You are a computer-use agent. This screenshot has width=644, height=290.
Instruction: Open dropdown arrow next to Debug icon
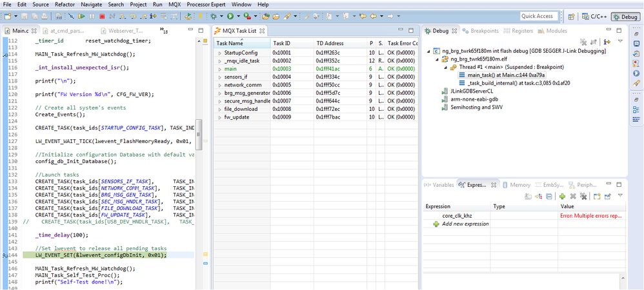pos(221,16)
